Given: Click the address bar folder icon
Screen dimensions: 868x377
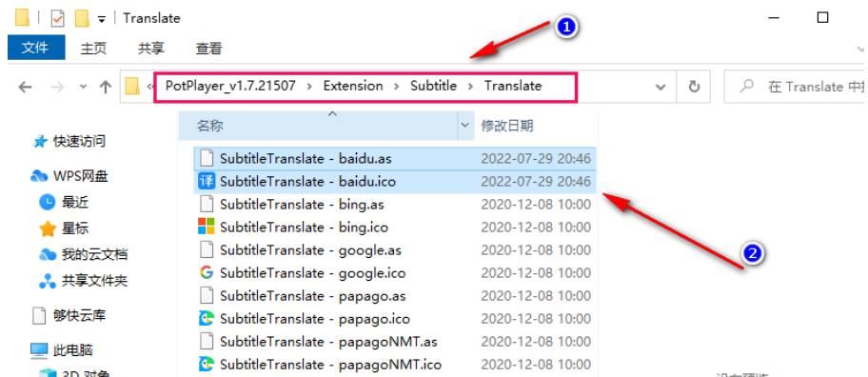Looking at the screenshot, I should (131, 87).
